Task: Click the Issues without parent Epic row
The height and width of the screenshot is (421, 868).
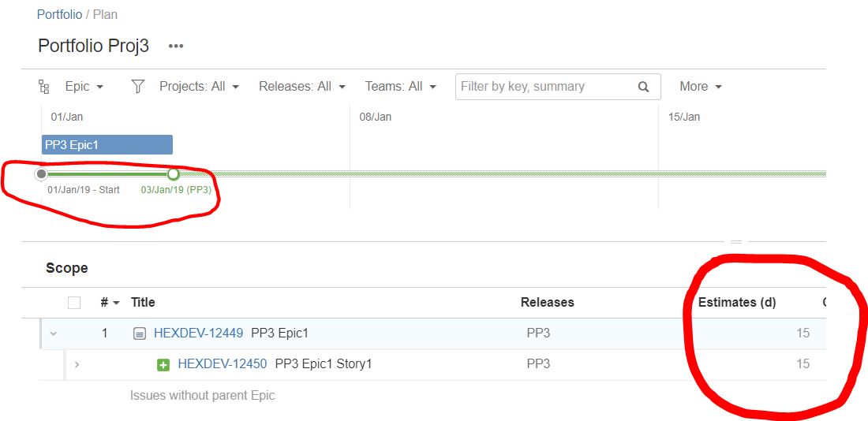Action: 203,396
